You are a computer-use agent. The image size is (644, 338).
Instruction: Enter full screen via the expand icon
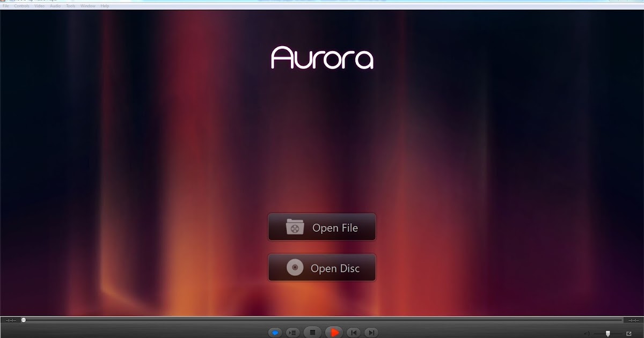point(629,334)
